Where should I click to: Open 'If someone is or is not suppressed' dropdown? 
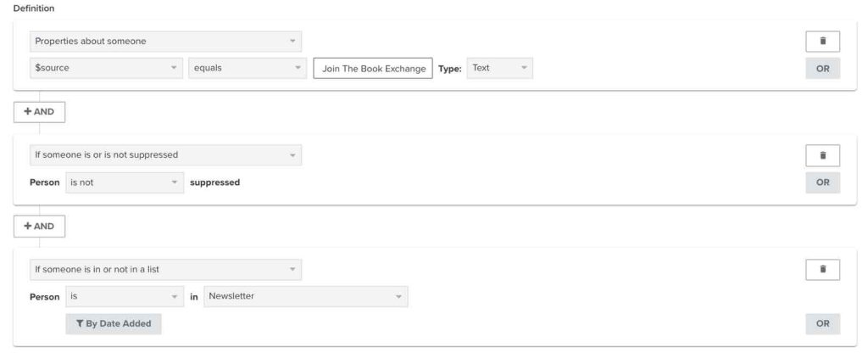pyautogui.click(x=165, y=155)
